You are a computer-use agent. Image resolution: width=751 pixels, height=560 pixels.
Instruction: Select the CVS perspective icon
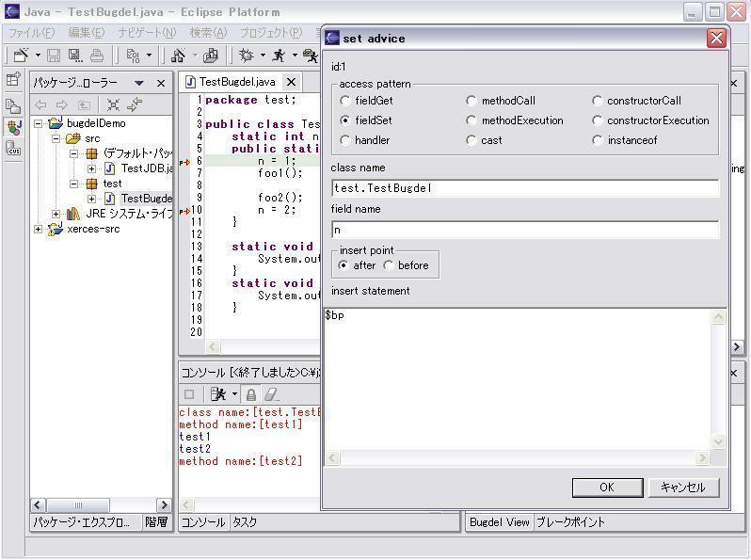tap(13, 148)
